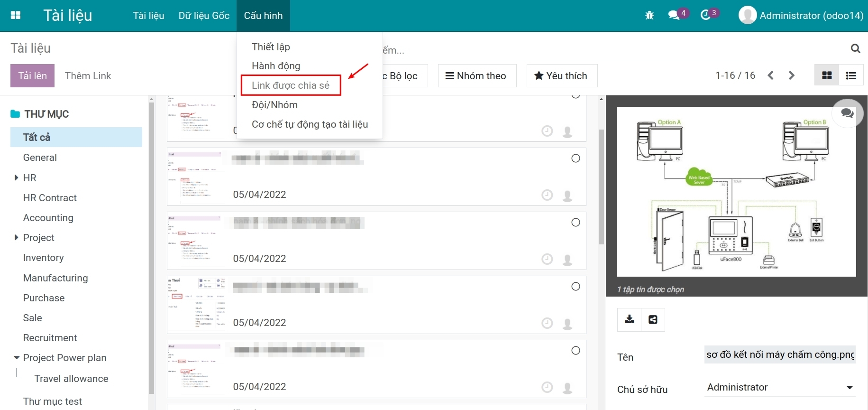Click the document list vertical scrollbar

tap(601, 187)
